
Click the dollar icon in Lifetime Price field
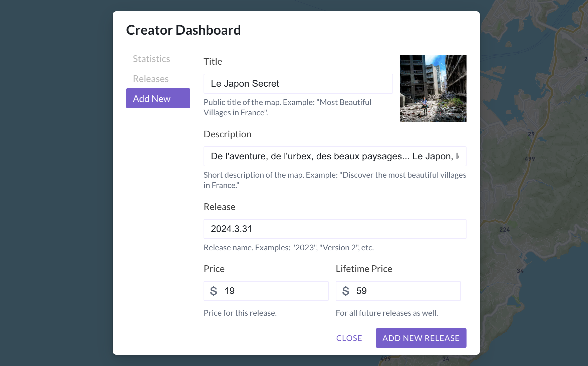point(346,291)
